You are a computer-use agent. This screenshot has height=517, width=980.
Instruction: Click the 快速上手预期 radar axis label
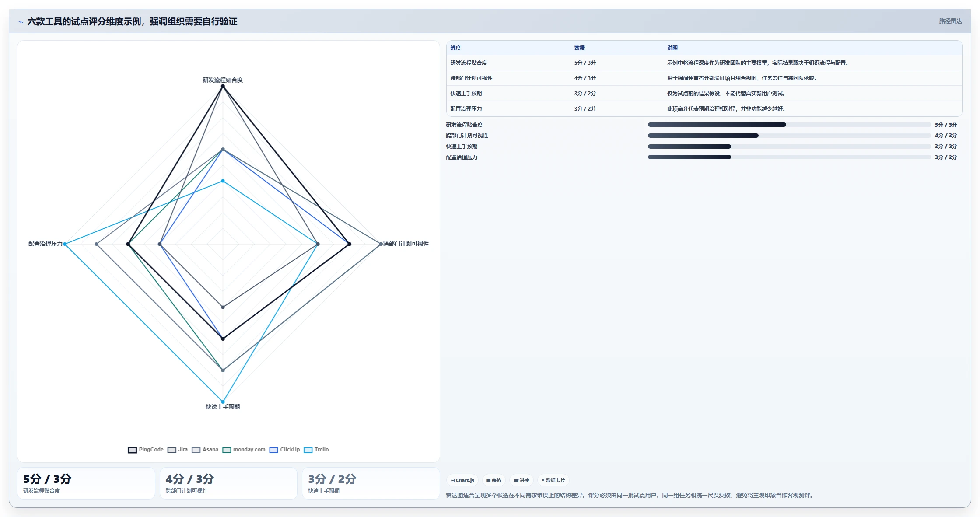point(223,407)
